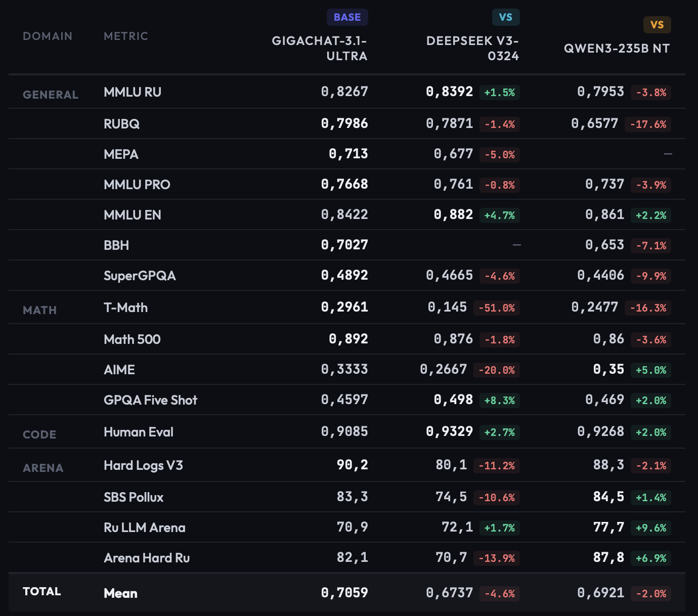698x616 pixels.
Task: Select the red -4.6% badge in the Mean row
Action: (x=499, y=594)
